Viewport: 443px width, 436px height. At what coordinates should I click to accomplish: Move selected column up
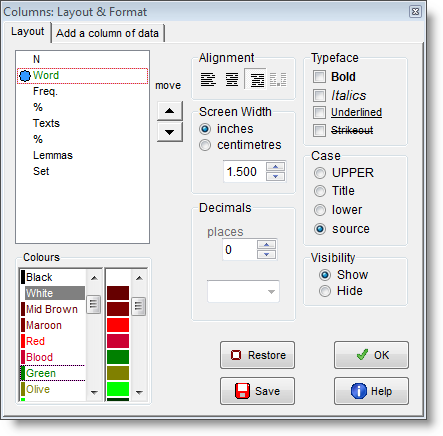click(x=170, y=111)
